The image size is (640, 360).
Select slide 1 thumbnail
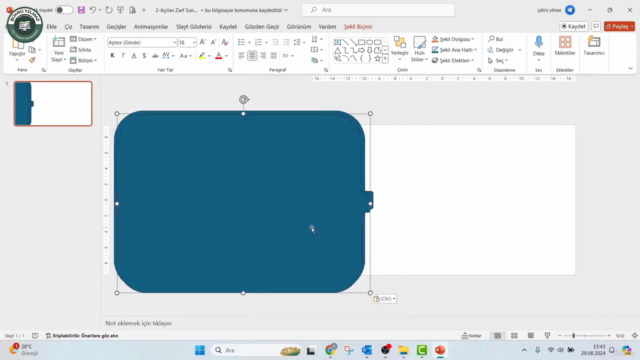[x=53, y=104]
